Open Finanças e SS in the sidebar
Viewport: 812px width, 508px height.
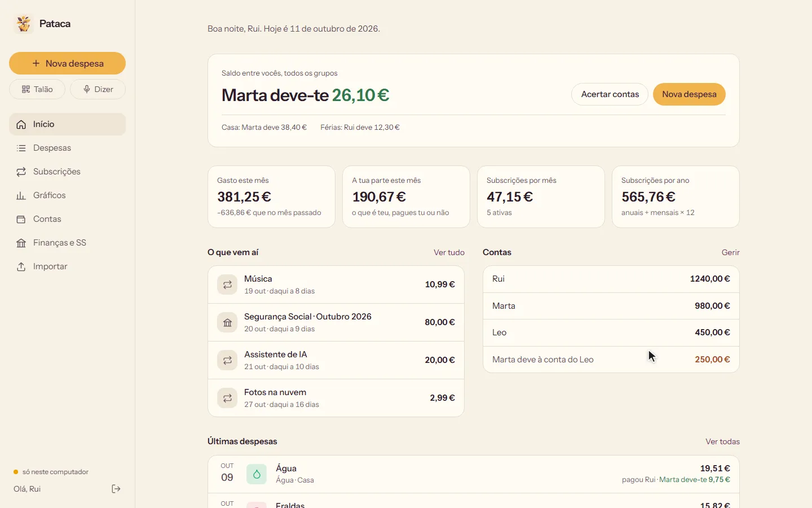(67, 243)
